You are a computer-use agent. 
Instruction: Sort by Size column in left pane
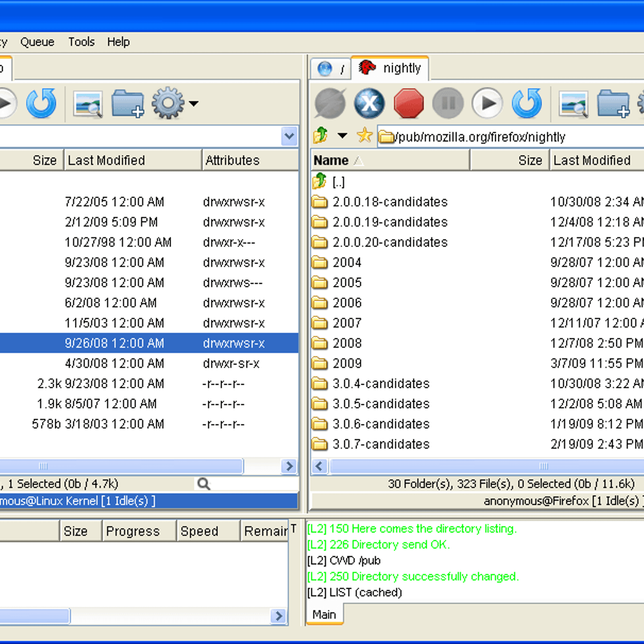[x=31, y=160]
